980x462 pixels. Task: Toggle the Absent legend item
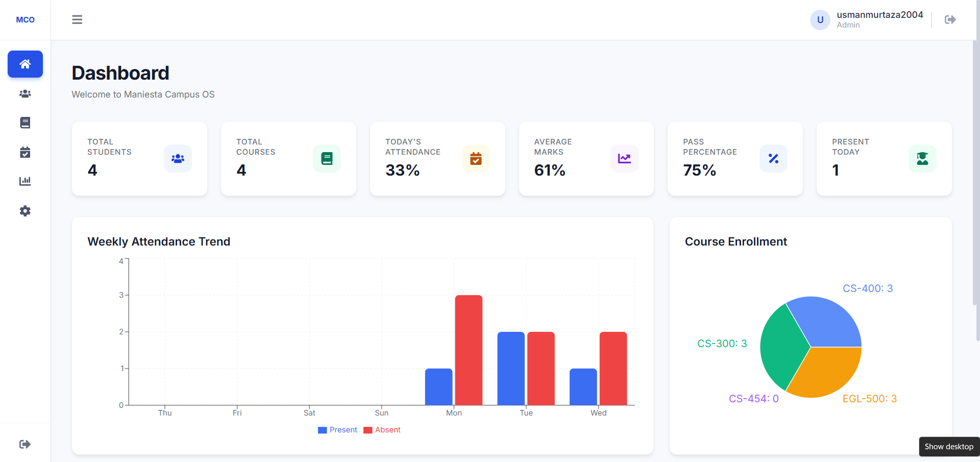pyautogui.click(x=382, y=430)
